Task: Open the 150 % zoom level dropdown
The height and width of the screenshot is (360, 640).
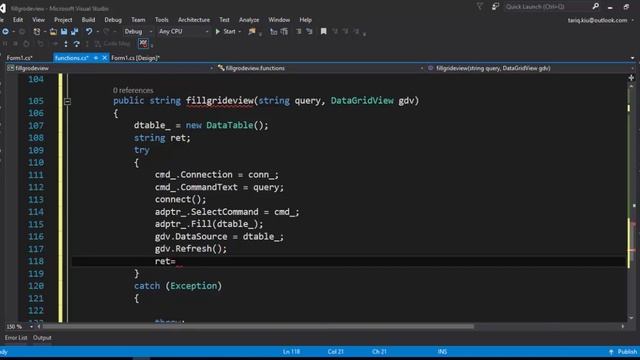Action: pyautogui.click(x=31, y=327)
